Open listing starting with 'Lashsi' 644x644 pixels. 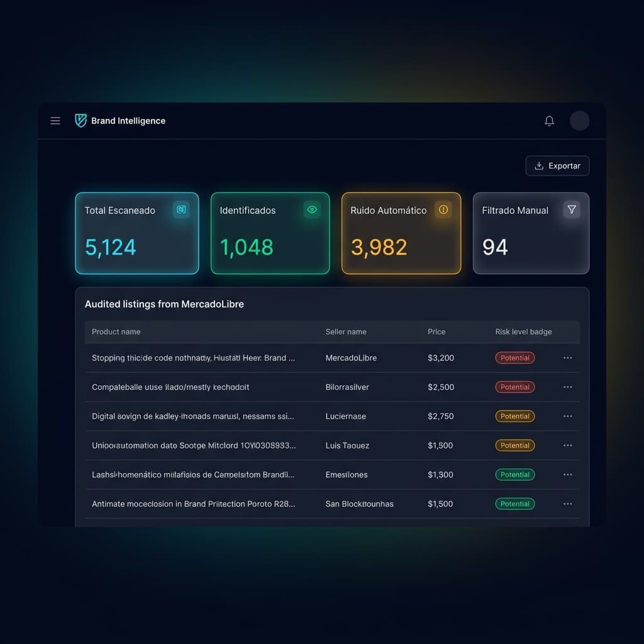coord(193,475)
